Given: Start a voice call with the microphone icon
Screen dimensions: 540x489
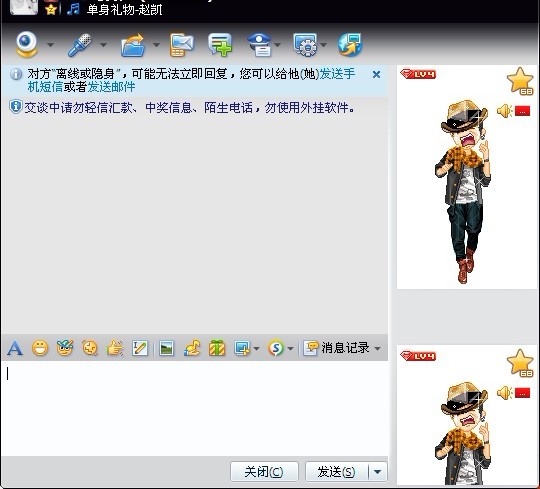Looking at the screenshot, I should pos(80,45).
